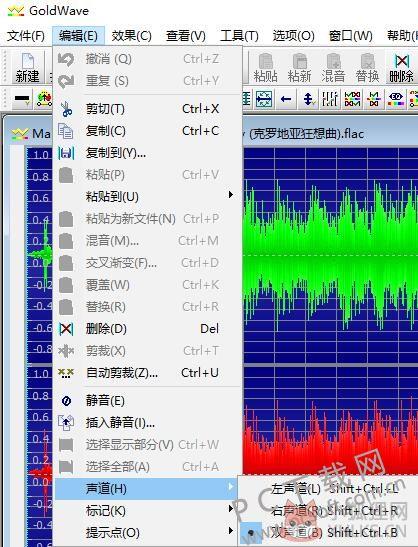Click the 粘新 toolbar button
Screen dimensions: 418x547
coord(299,67)
